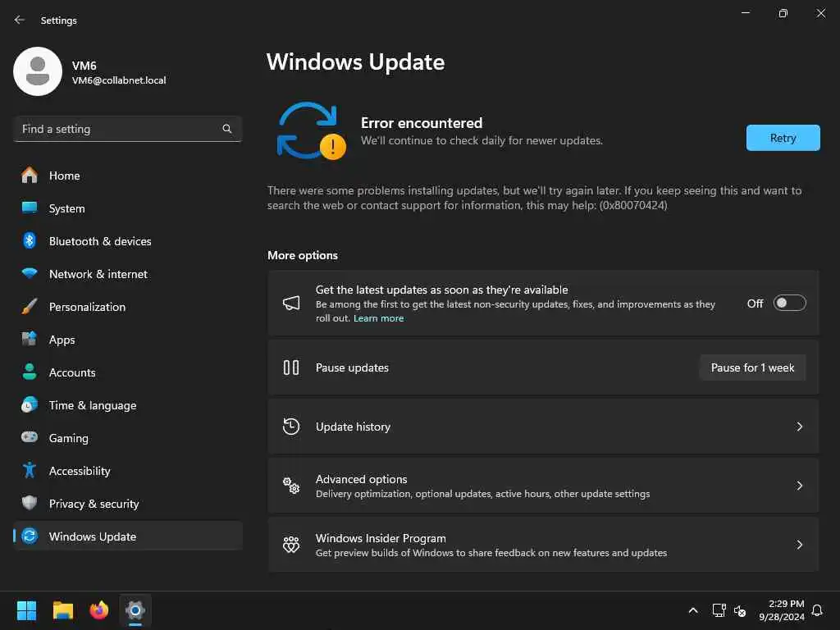The image size is (840, 630).
Task: Click the Network wifi icon
Action: pos(30,273)
